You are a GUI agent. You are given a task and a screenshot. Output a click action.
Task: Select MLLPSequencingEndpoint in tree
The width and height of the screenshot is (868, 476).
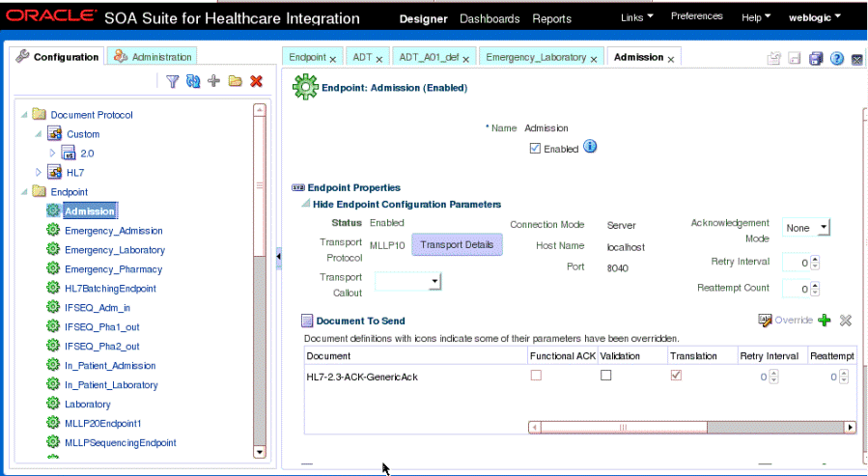click(120, 442)
